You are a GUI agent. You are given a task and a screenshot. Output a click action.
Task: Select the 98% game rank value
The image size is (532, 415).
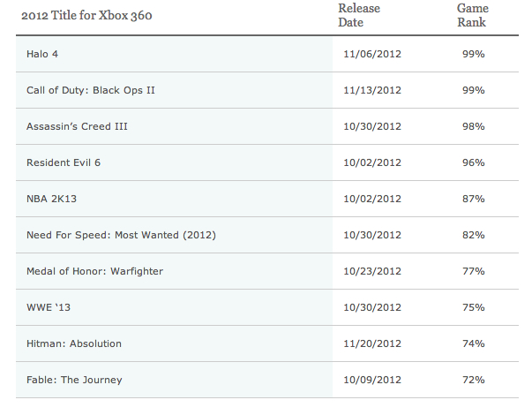coord(473,126)
